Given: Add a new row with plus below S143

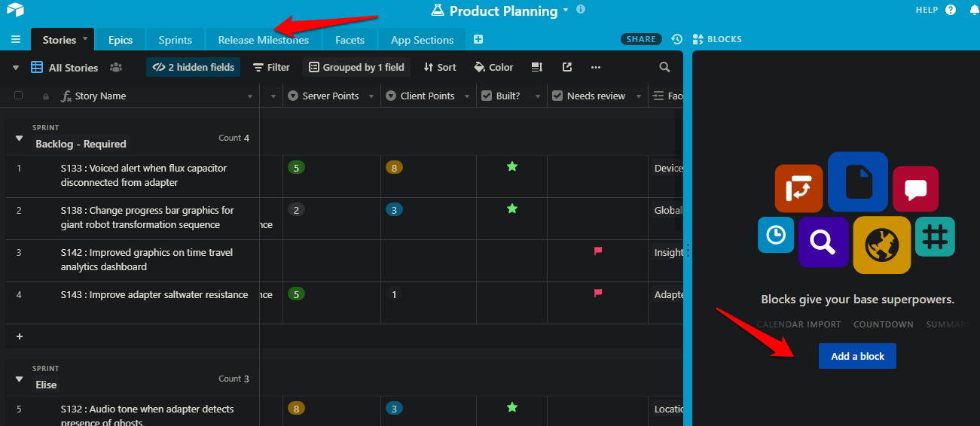Looking at the screenshot, I should click(x=20, y=336).
